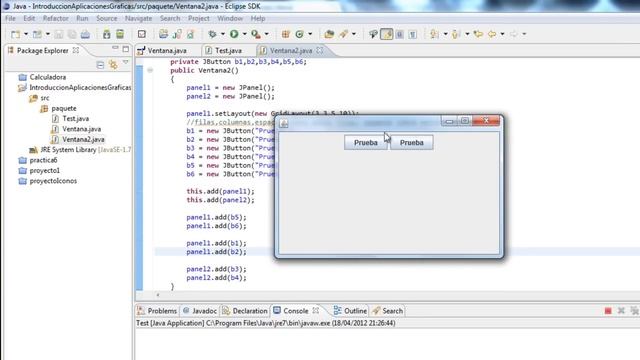Click the New file wizard icon

(x=16, y=34)
